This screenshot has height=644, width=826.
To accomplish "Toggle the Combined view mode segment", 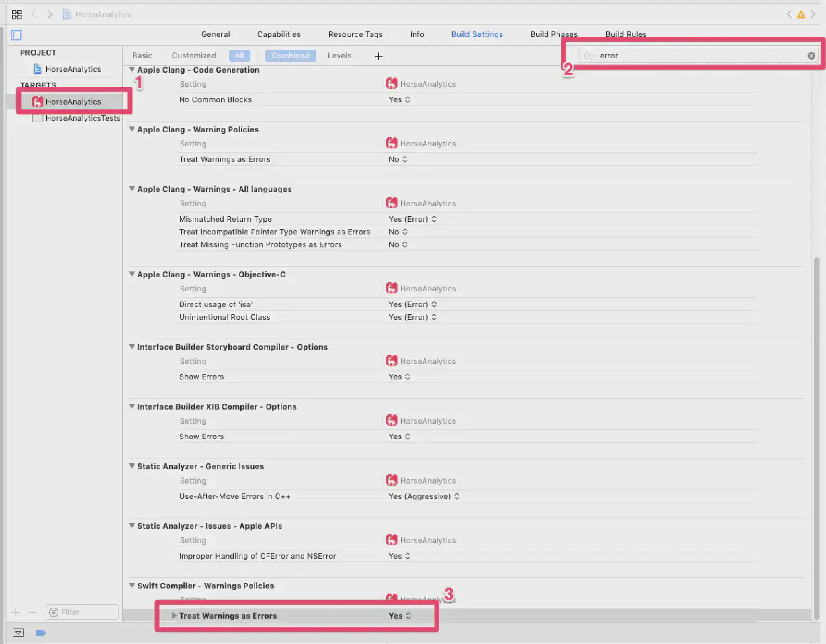I will [x=290, y=55].
